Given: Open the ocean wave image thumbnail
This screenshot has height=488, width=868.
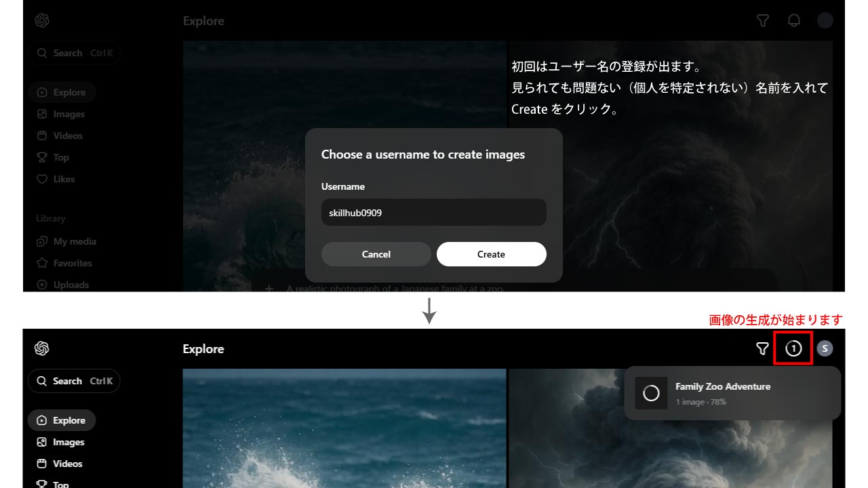Looking at the screenshot, I should tap(344, 428).
